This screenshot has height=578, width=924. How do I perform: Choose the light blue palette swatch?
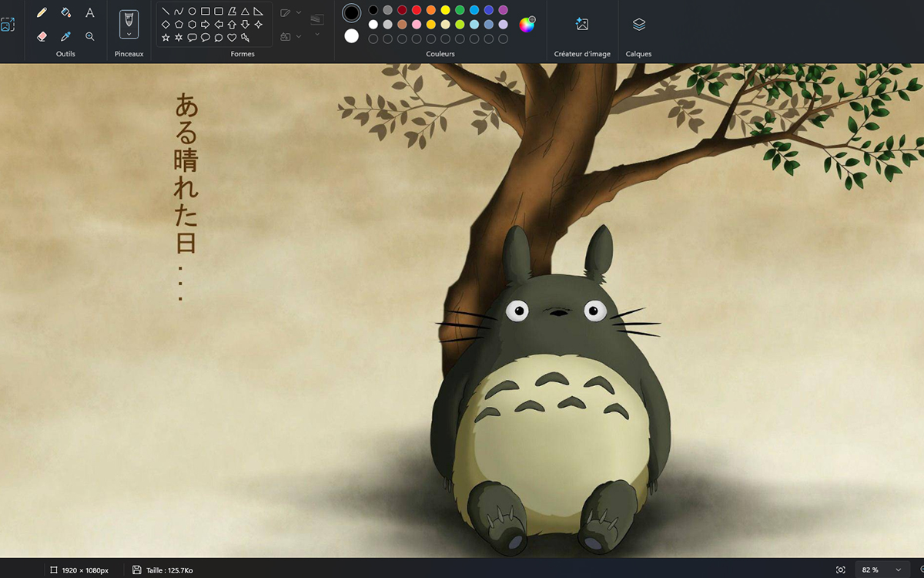point(474,10)
